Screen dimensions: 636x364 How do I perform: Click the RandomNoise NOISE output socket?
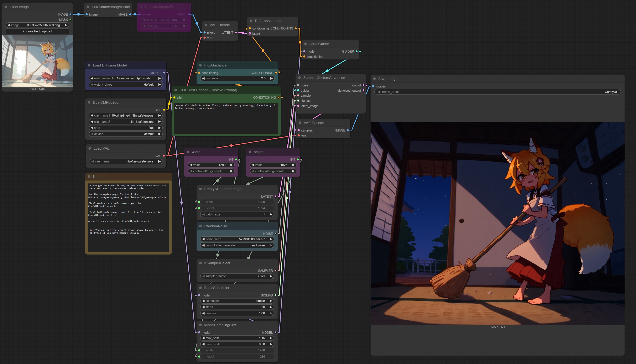(x=275, y=234)
